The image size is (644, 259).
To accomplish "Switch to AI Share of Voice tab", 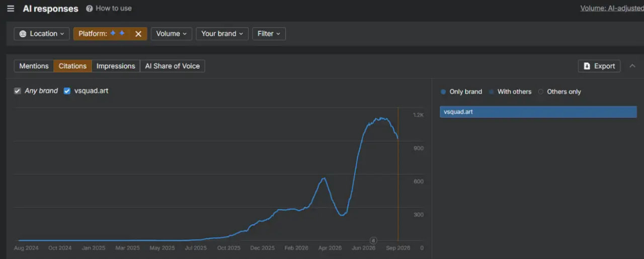I will [173, 66].
